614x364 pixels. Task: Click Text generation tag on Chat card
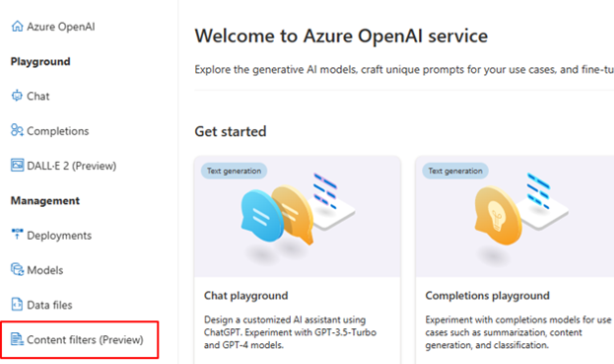tap(234, 171)
